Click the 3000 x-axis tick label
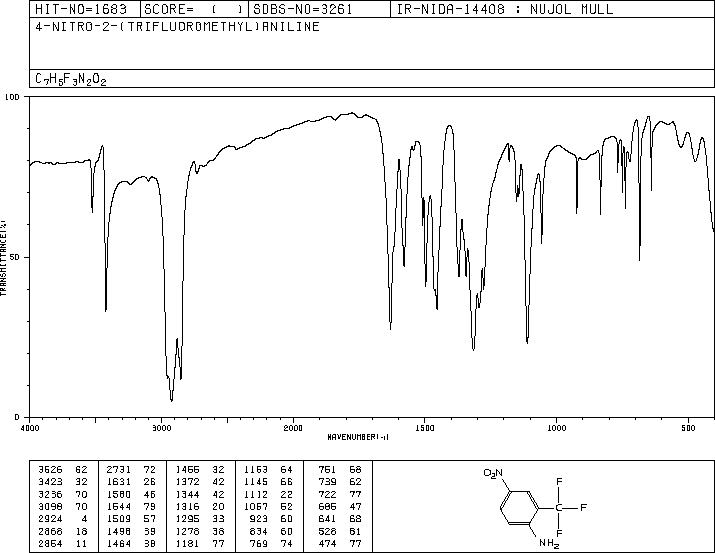 point(161,428)
